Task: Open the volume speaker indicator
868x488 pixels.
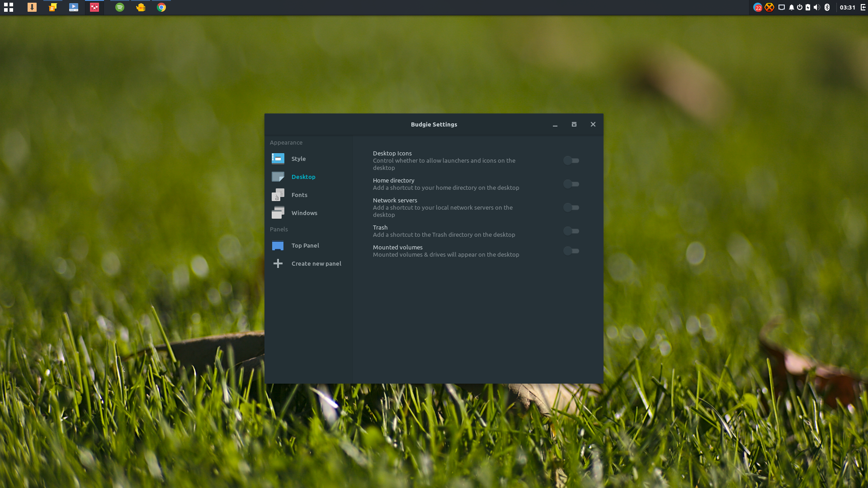Action: (817, 7)
